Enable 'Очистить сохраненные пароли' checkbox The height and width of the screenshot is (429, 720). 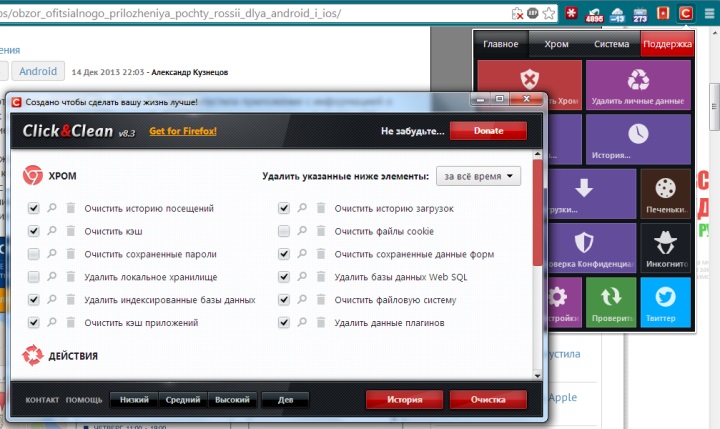34,254
